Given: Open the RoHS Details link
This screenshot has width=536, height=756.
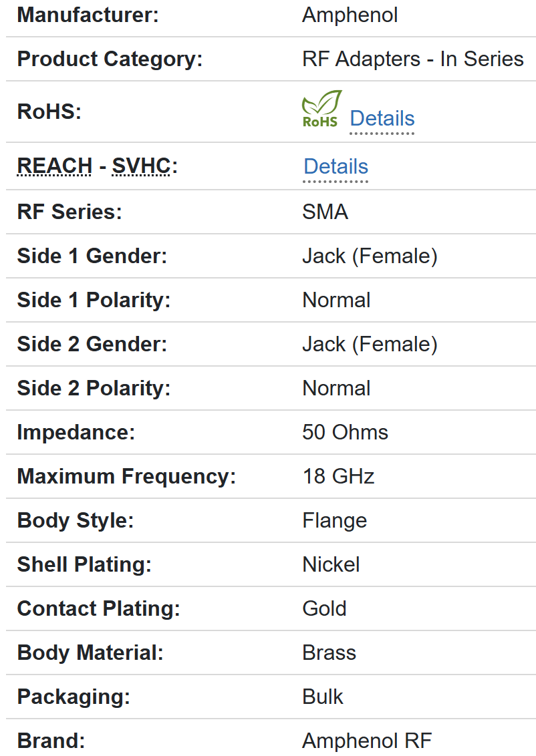Looking at the screenshot, I should 382,119.
